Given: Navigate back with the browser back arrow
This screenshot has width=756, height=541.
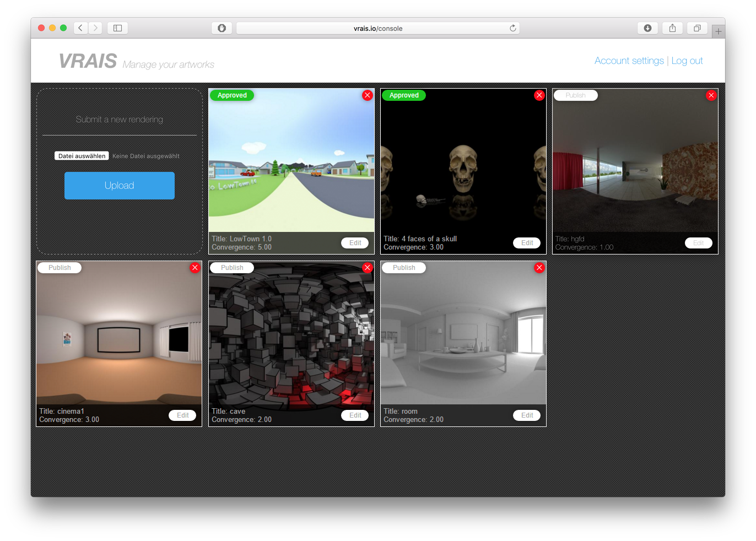Looking at the screenshot, I should [80, 28].
